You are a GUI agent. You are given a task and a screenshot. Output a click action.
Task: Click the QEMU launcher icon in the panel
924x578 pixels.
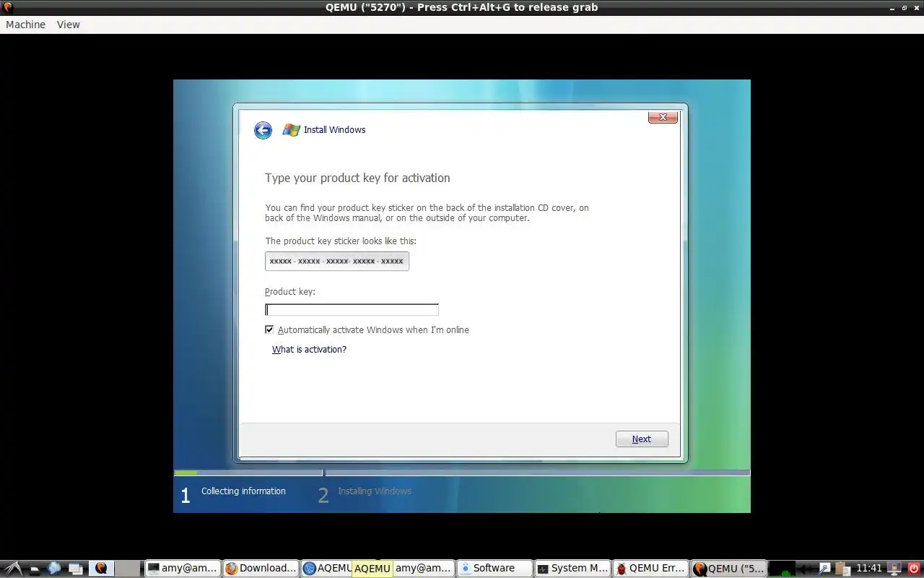tap(101, 569)
